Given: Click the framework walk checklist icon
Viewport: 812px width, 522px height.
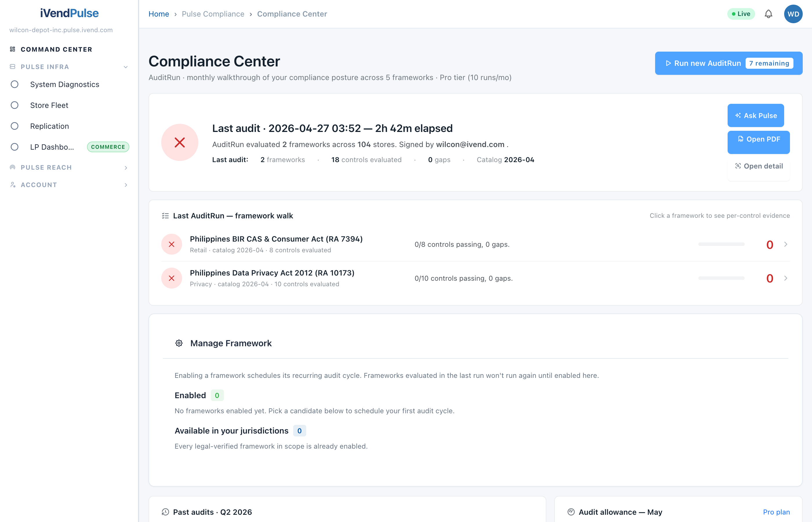Looking at the screenshot, I should [x=165, y=215].
